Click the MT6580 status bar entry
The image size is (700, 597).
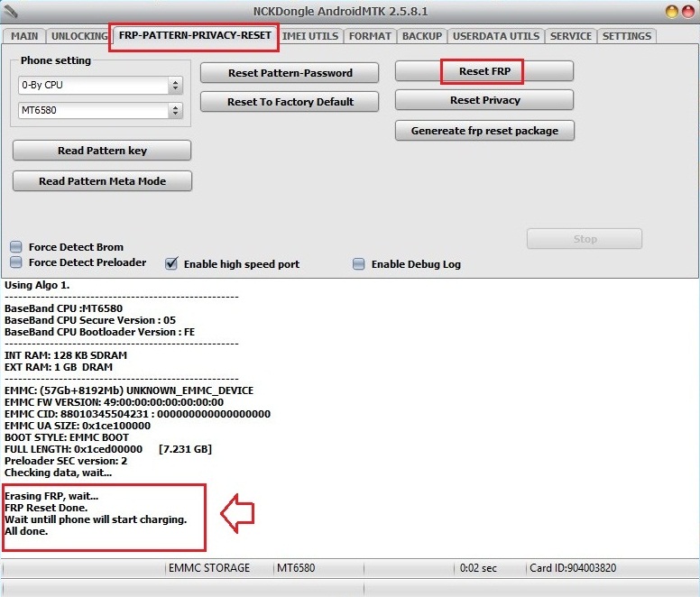[x=296, y=568]
